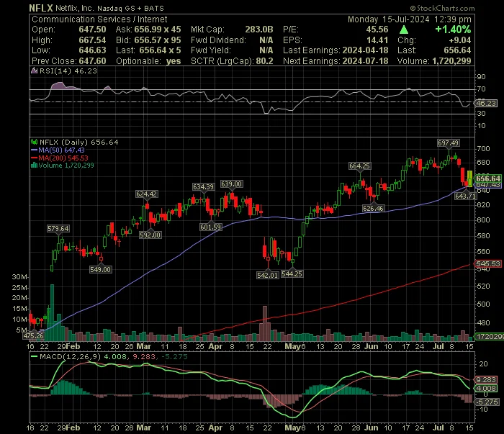Click the Open 647.50 value

pyautogui.click(x=92, y=30)
